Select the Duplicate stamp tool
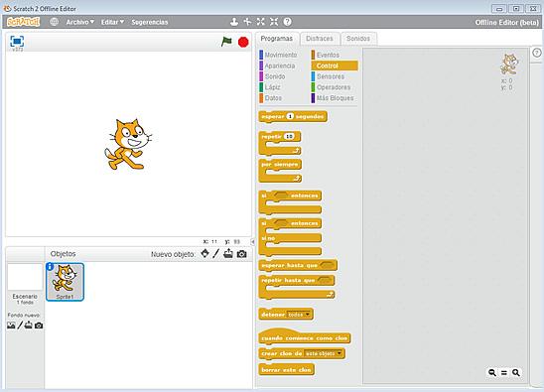 pos(234,22)
